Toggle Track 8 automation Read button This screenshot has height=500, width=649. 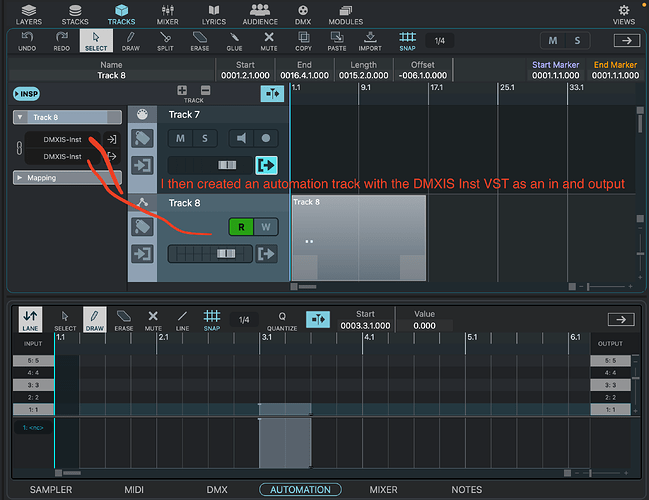(x=241, y=227)
